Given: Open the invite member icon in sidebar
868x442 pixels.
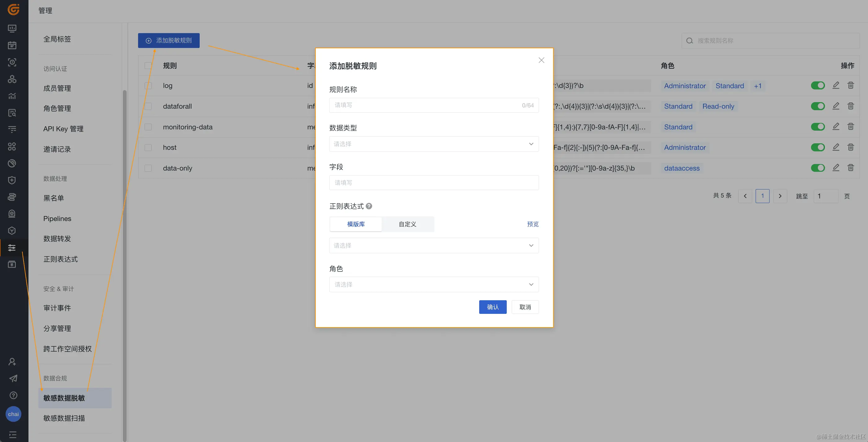Looking at the screenshot, I should tap(12, 362).
